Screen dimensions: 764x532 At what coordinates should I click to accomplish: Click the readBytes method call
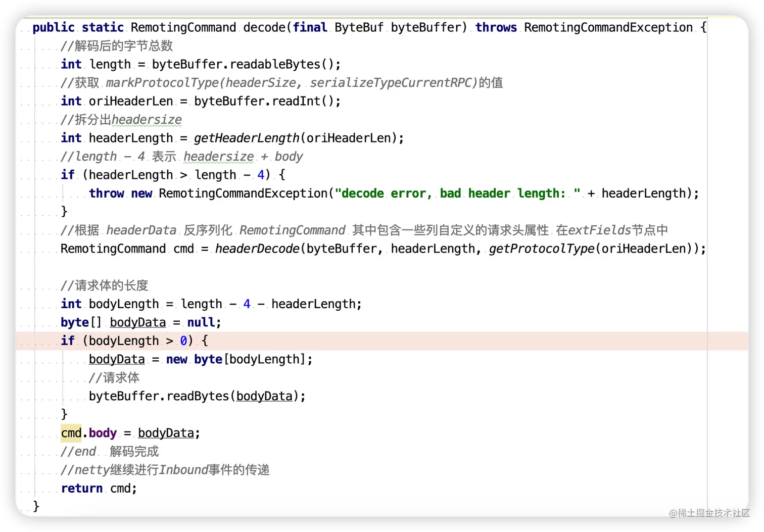click(x=198, y=396)
